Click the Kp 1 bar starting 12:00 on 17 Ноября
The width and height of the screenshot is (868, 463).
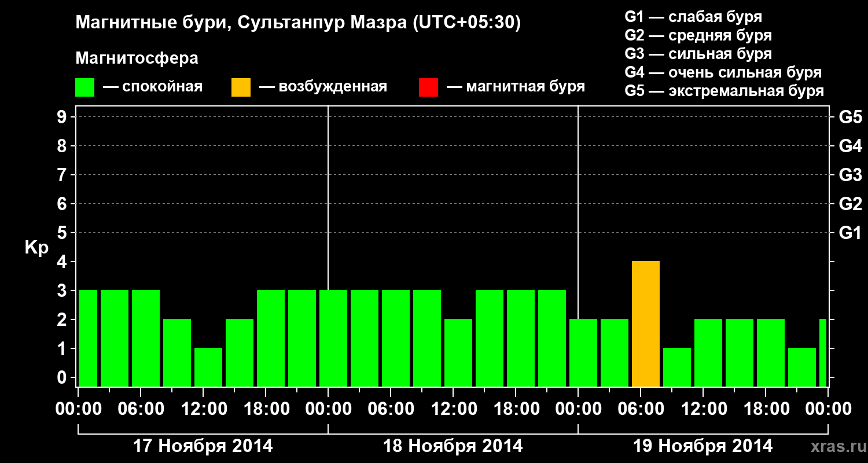(208, 368)
